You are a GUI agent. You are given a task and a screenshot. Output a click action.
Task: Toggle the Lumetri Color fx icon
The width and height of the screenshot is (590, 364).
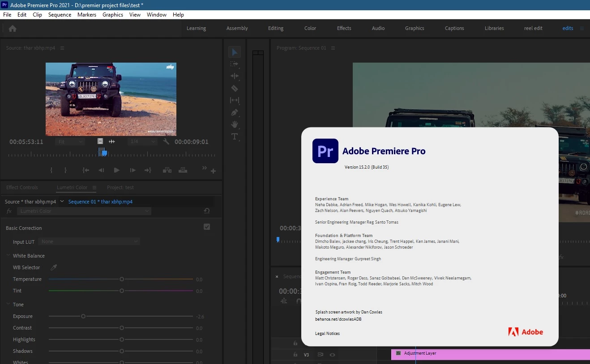click(x=9, y=211)
